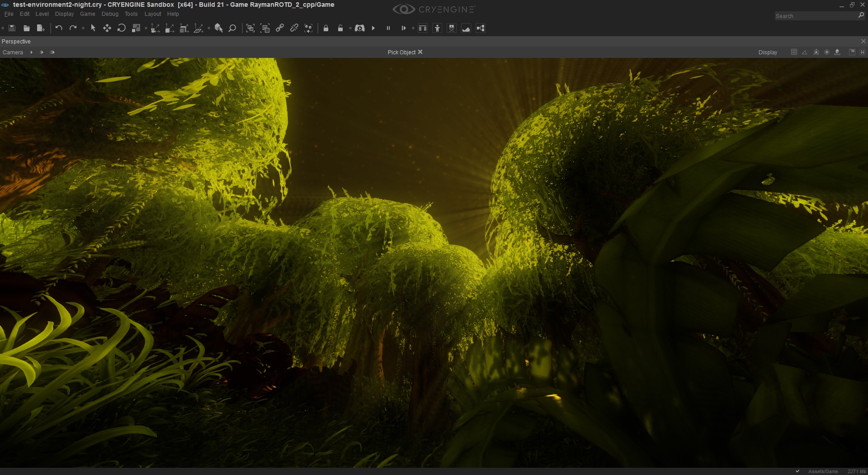Select the Rotate tool
This screenshot has height=475, width=868.
[121, 28]
